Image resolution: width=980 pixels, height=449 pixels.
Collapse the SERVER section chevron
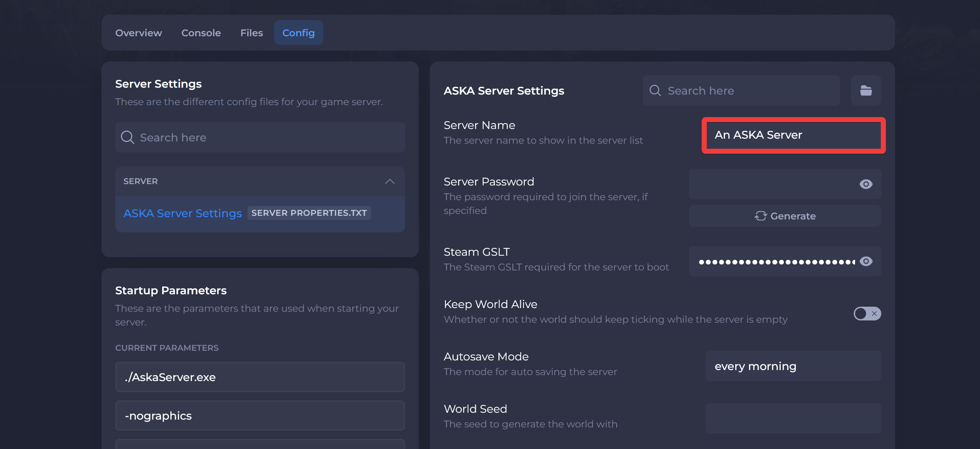[389, 181]
